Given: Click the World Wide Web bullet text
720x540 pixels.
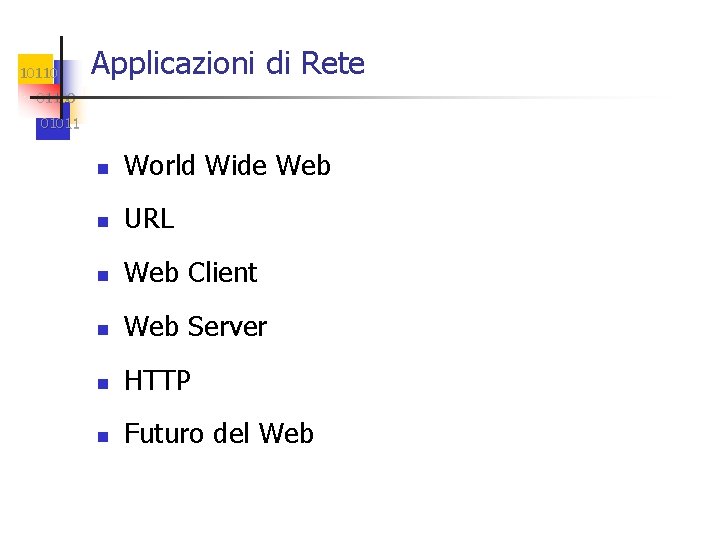Looking at the screenshot, I should click(227, 166).
